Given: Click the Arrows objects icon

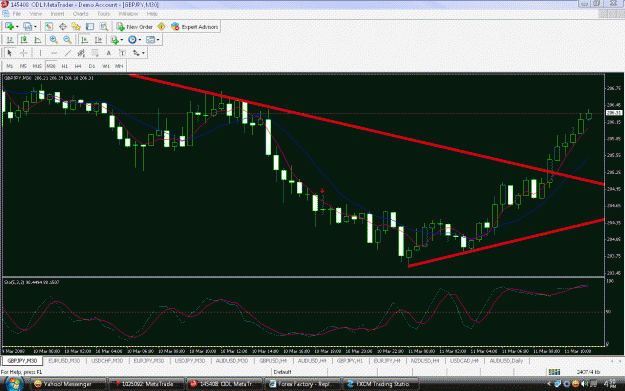Looking at the screenshot, I should (x=136, y=53).
